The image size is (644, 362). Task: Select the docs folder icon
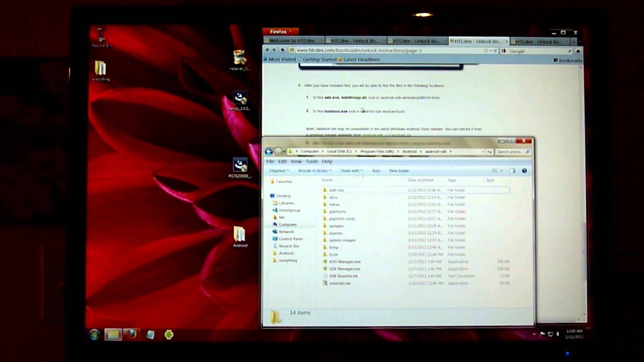pos(325,197)
